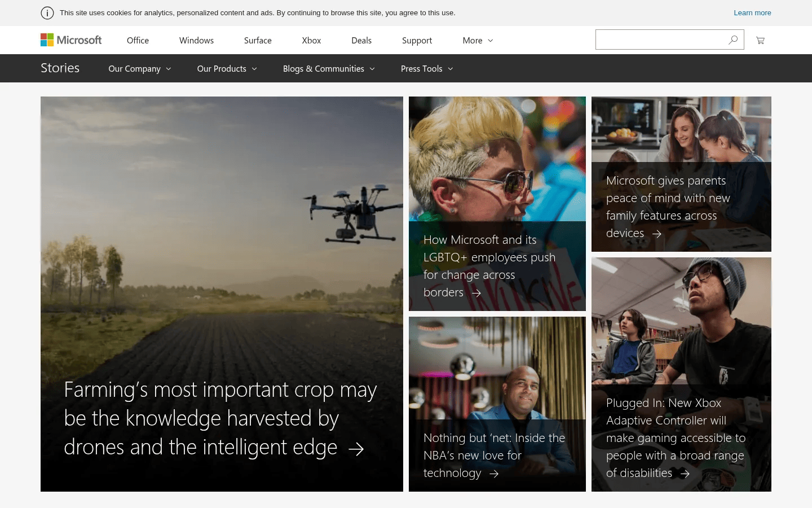Click the Learn more cookie link
Viewport: 812px width, 508px height.
(x=752, y=13)
